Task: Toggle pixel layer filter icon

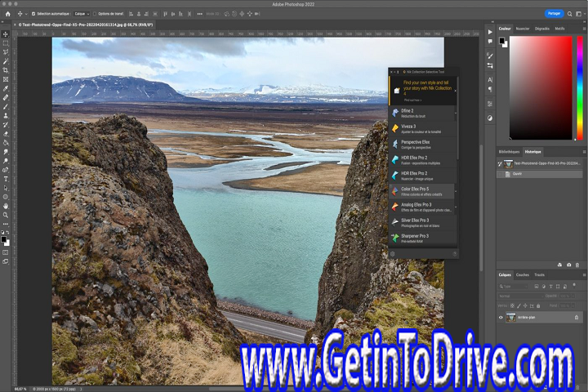Action: click(x=537, y=286)
